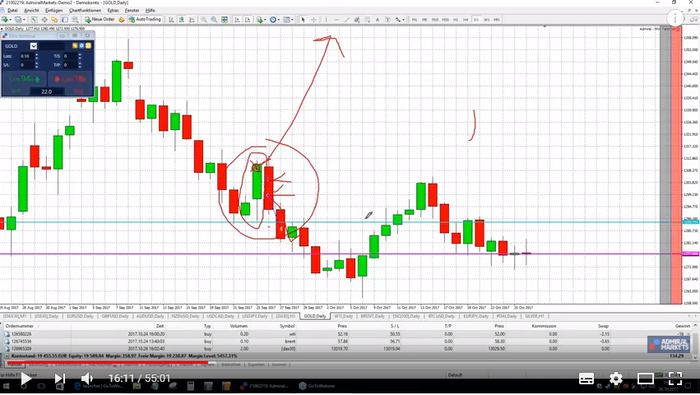Click the Lots input field in Mini terminal
Image resolution: width=700 pixels, height=395 pixels.
pyautogui.click(x=27, y=56)
